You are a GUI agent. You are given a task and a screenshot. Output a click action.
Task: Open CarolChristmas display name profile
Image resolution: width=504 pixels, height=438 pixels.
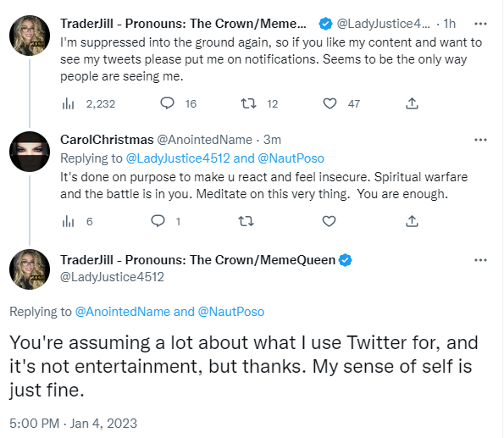click(x=107, y=140)
